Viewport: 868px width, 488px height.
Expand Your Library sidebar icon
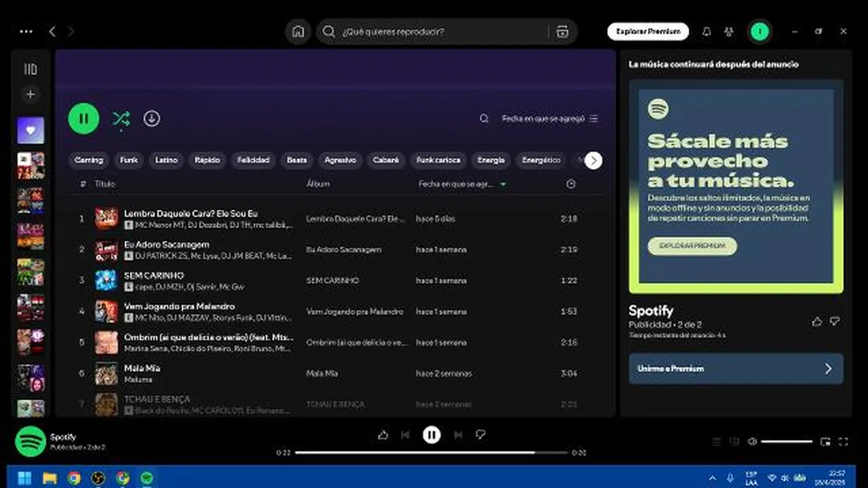pyautogui.click(x=31, y=69)
